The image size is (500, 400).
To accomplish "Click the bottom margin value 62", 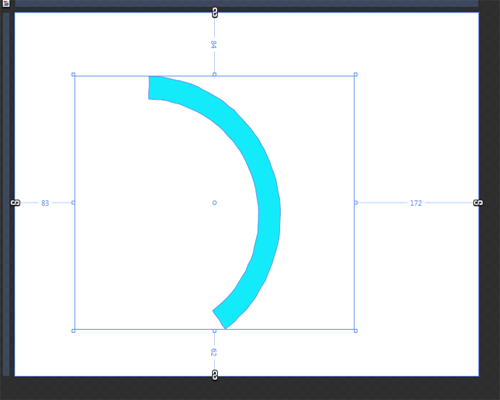I will click(x=214, y=352).
